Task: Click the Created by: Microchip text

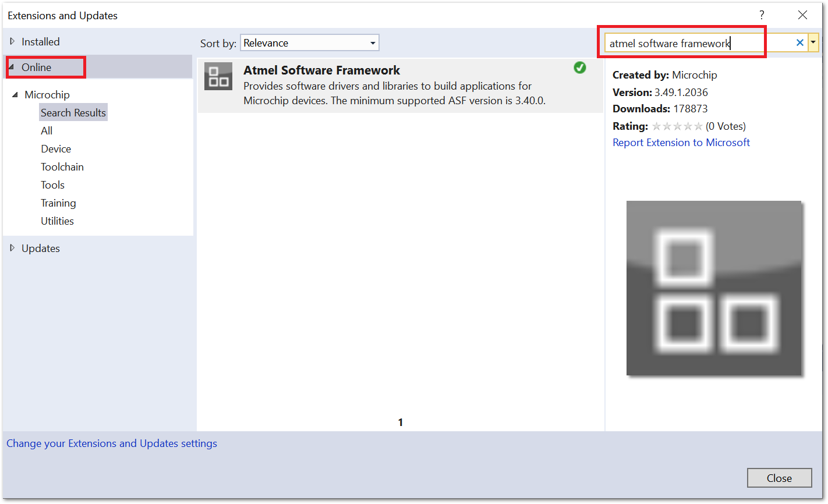Action: click(x=665, y=75)
